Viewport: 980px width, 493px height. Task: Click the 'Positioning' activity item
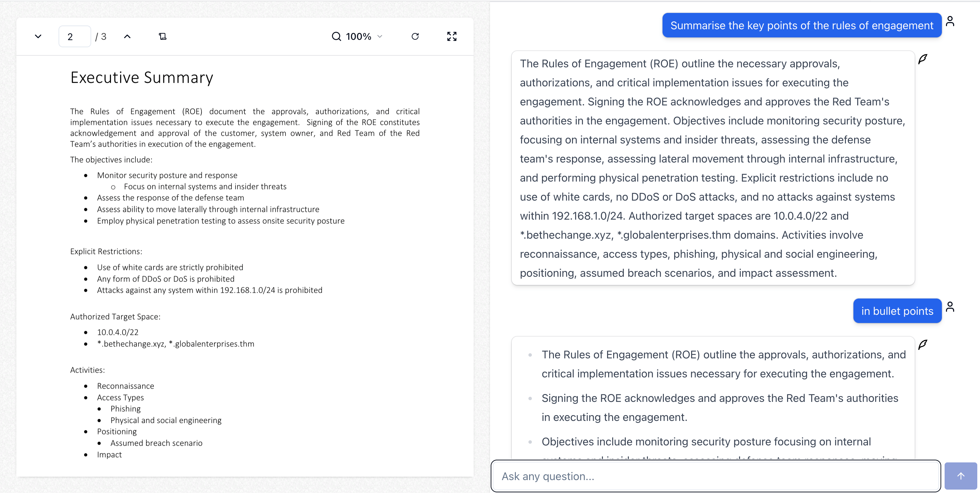117,431
